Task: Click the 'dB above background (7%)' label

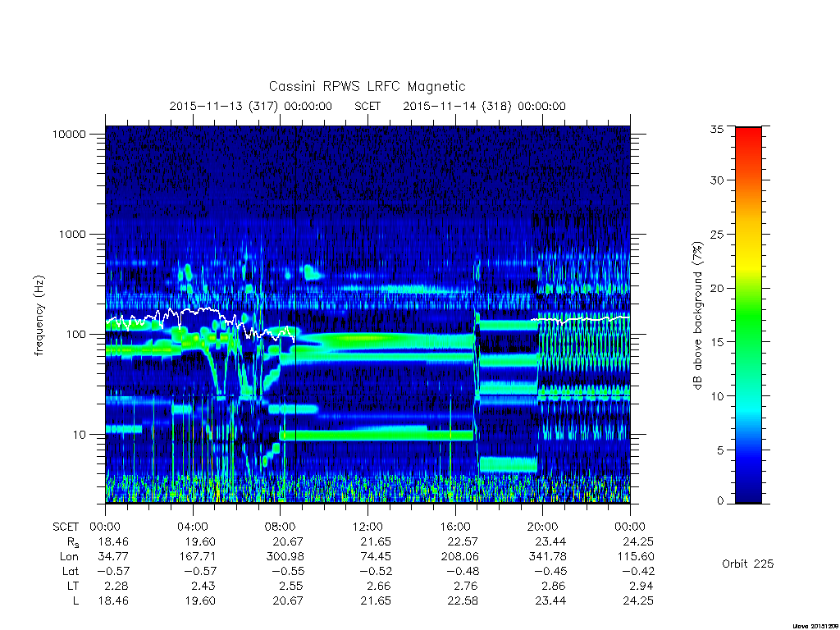Action: [x=697, y=316]
